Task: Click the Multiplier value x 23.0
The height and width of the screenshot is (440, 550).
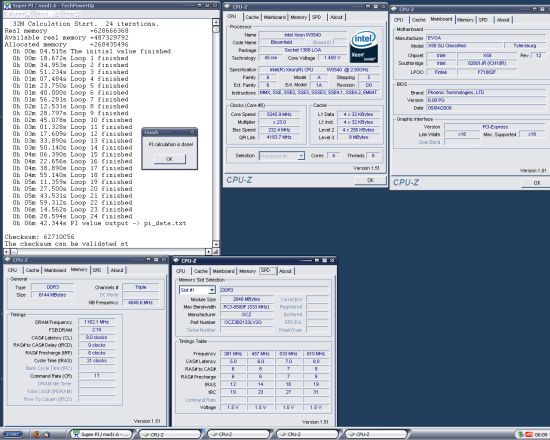Action: click(x=279, y=122)
